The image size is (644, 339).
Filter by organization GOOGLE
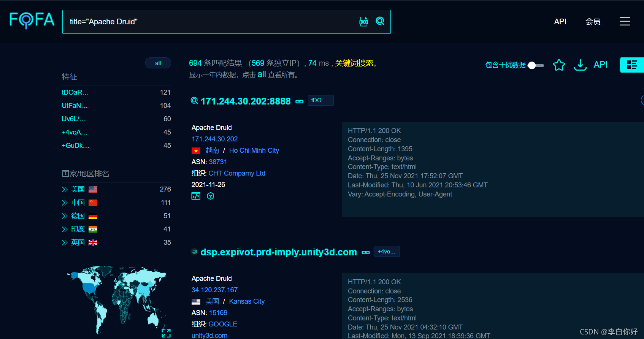pos(223,324)
